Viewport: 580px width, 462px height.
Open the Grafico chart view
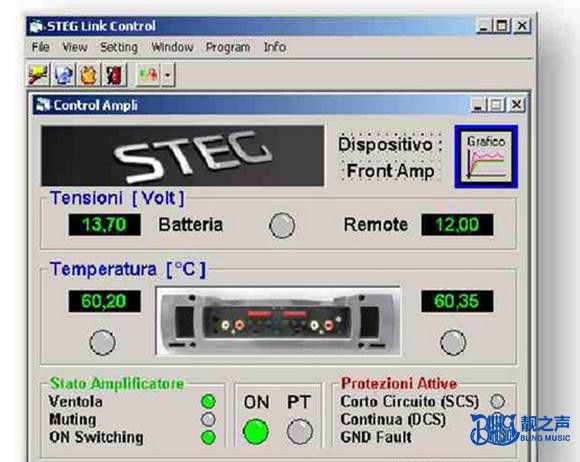pos(486,156)
